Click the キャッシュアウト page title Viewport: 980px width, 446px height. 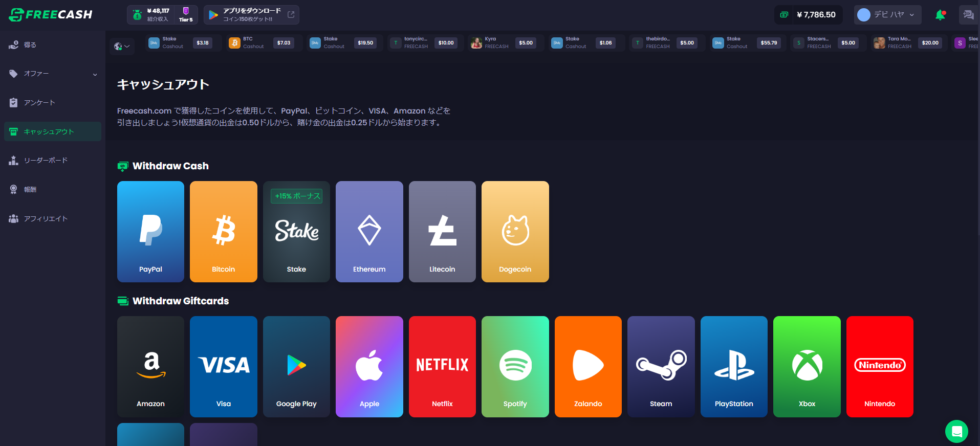coord(163,84)
